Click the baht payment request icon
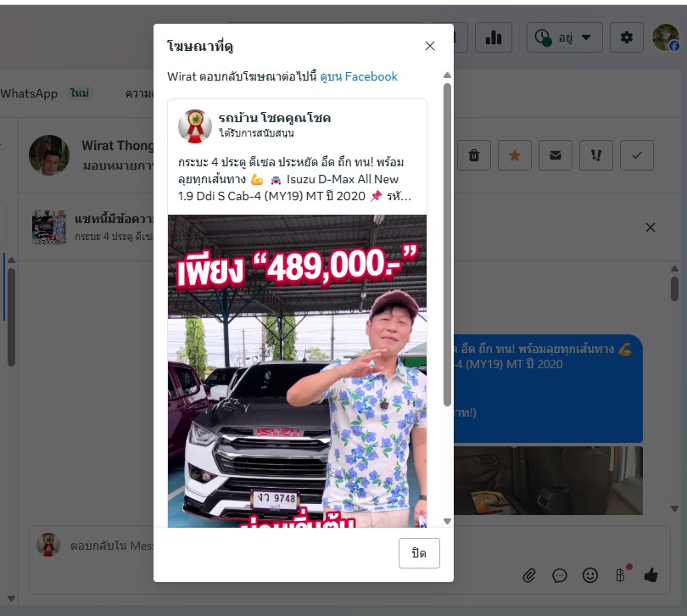687x616 pixels. 620,574
